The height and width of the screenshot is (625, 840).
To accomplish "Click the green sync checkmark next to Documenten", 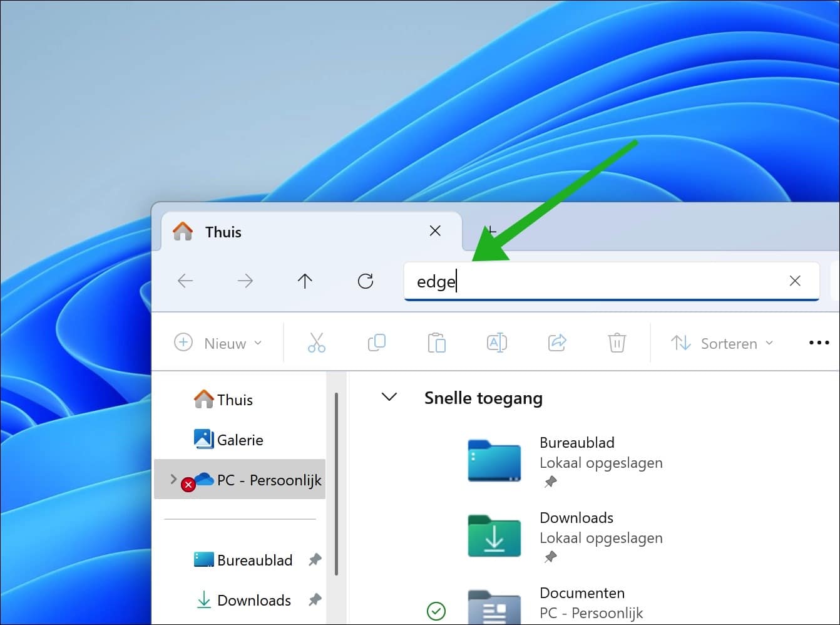I will pyautogui.click(x=437, y=612).
